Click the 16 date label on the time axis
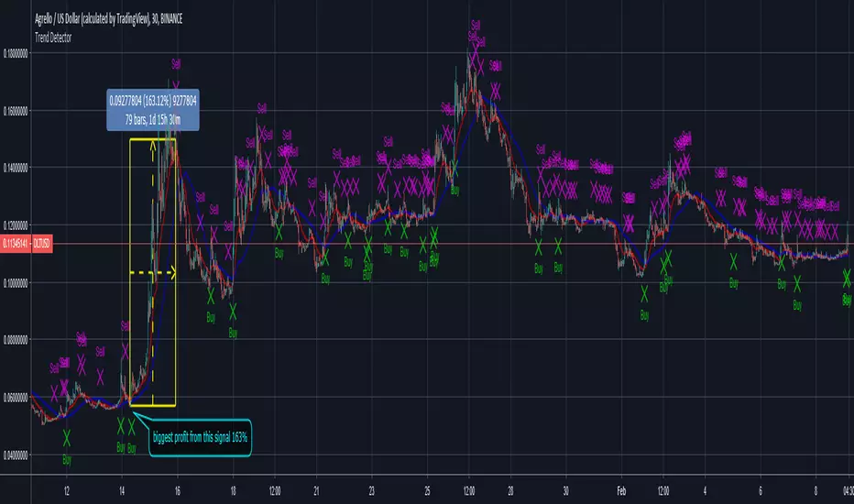The image size is (854, 504). [177, 489]
